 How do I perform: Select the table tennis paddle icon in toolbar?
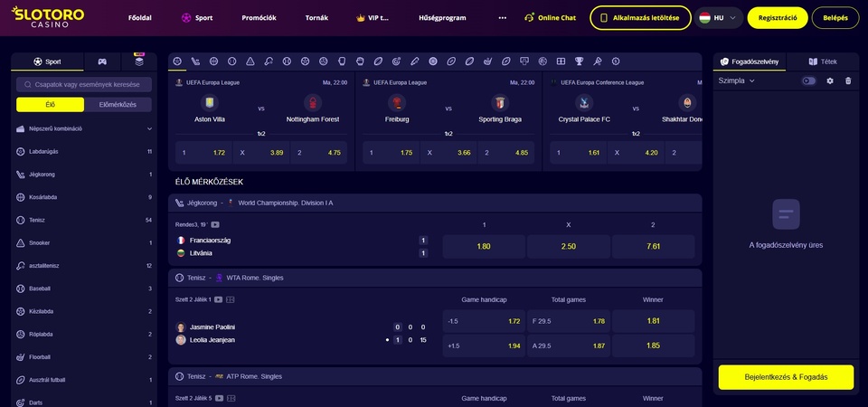[269, 62]
